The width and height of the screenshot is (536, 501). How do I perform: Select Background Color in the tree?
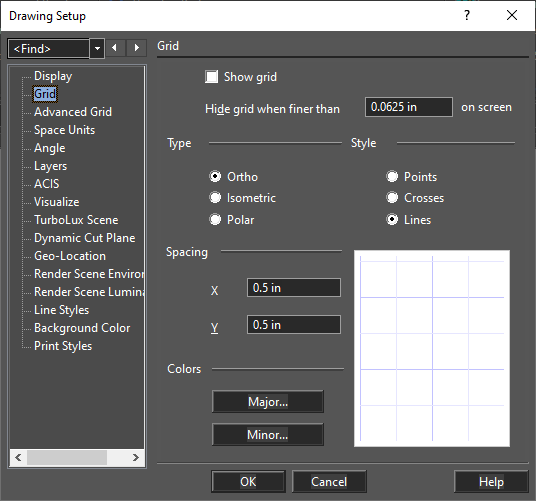[x=82, y=328]
